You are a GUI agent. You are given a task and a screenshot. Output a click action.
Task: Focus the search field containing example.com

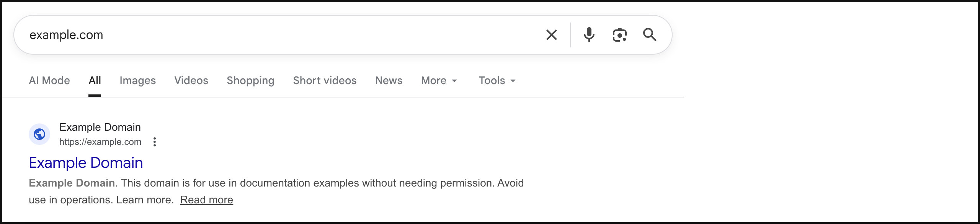coord(268,35)
